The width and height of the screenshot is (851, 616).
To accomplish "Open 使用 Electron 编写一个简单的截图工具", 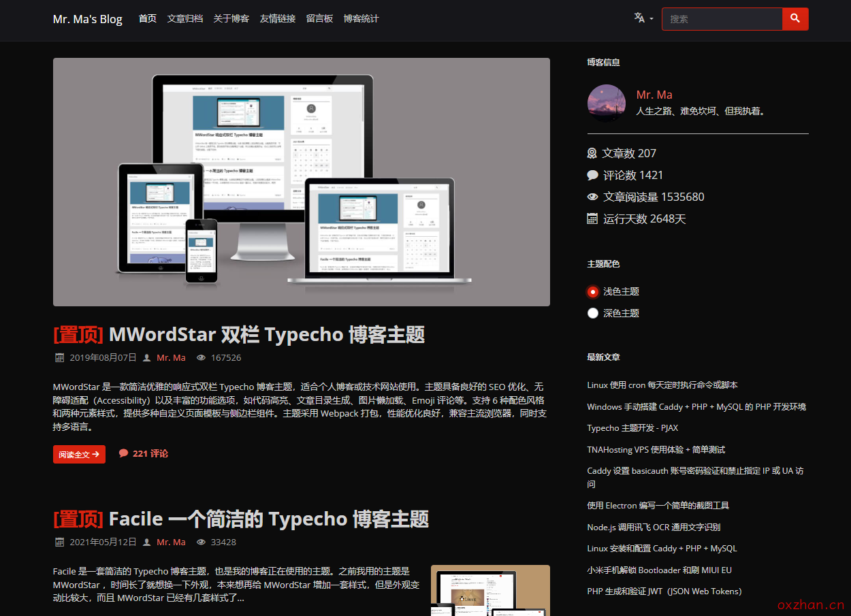I will [658, 505].
